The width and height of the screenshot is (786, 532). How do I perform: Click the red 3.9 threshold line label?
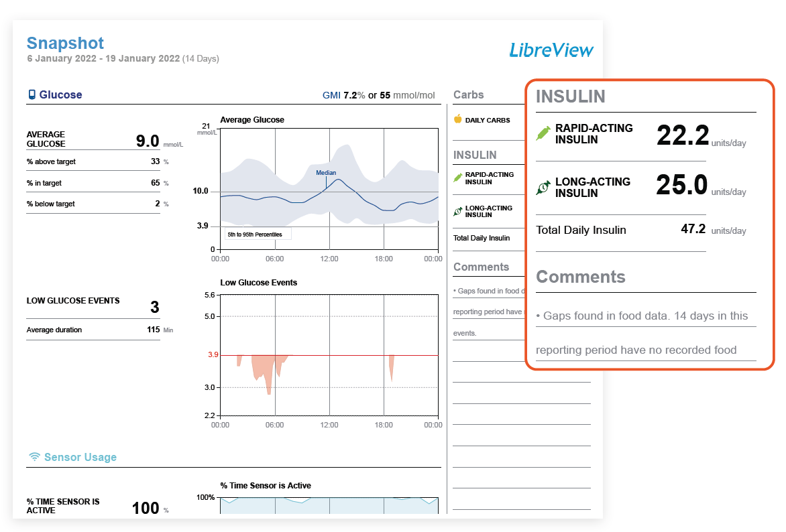click(x=213, y=354)
